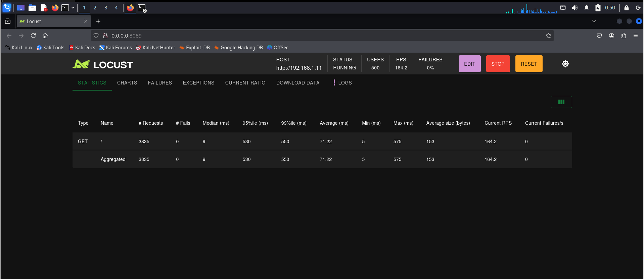Image resolution: width=644 pixels, height=279 pixels.
Task: Select the Statistics tab
Action: click(92, 83)
